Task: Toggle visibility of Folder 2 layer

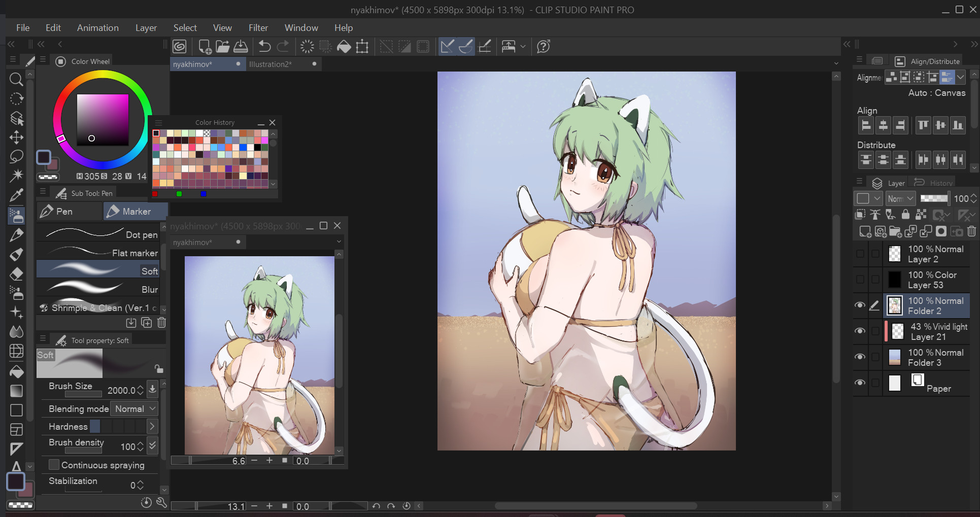Action: click(860, 305)
